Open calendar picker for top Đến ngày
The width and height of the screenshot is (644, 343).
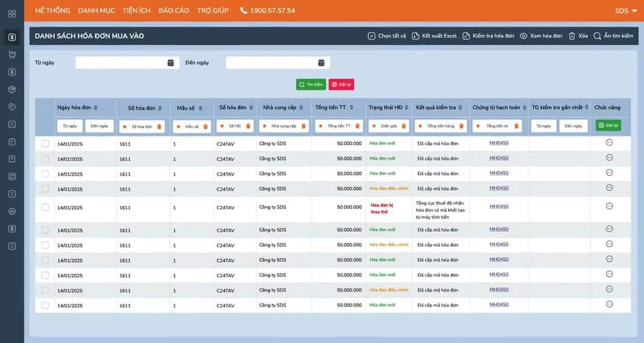pyautogui.click(x=321, y=63)
